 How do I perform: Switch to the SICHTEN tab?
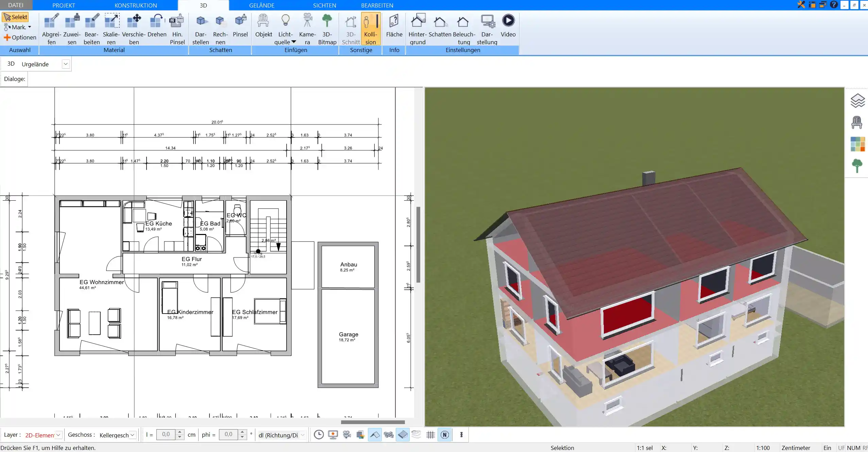point(324,5)
